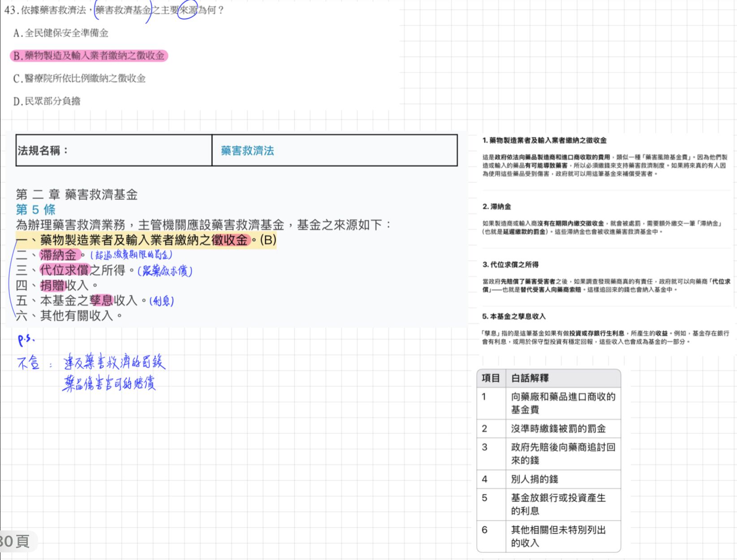737x560 pixels.
Task: Choose option C 醫療院所依比例繳納之徵收金
Action: tap(79, 78)
